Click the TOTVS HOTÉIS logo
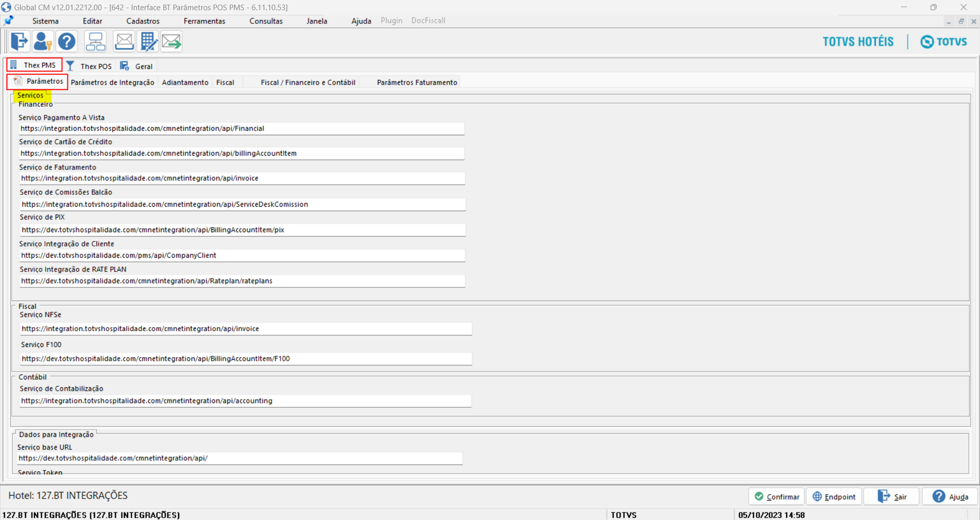 (858, 42)
